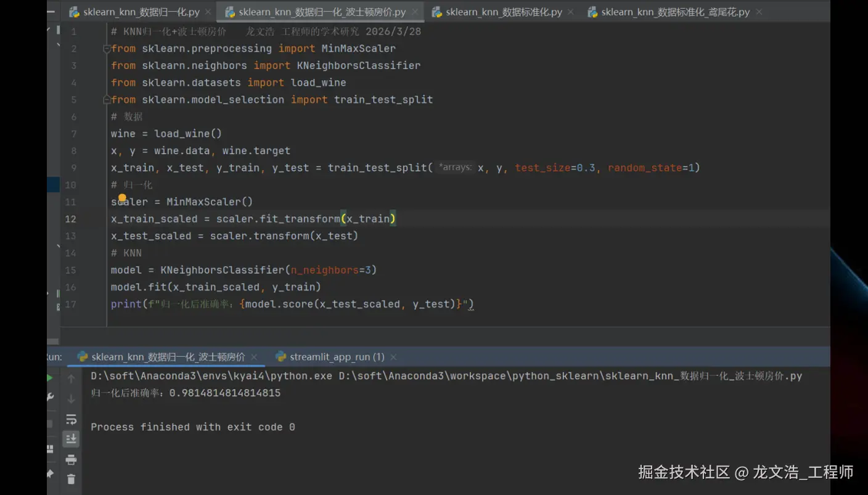Click the pin tab icon in Run panel
868x495 pixels.
coord(51,474)
